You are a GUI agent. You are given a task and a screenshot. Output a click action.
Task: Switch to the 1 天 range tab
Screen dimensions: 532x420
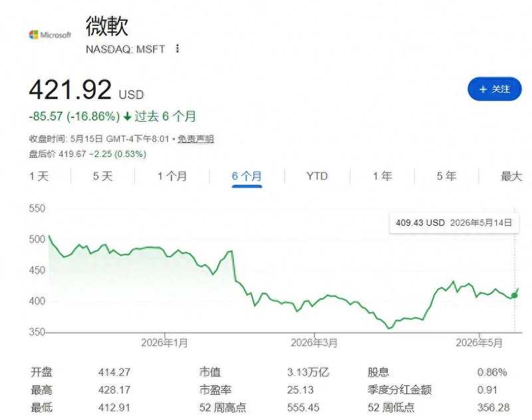click(x=39, y=176)
